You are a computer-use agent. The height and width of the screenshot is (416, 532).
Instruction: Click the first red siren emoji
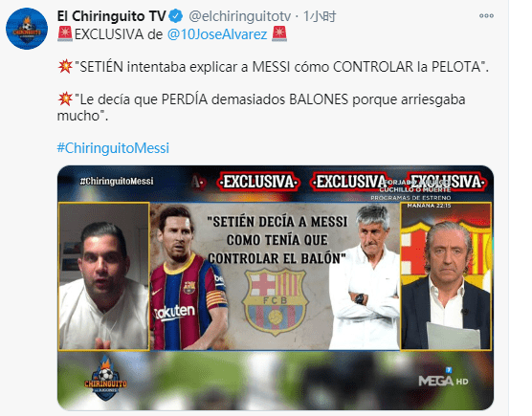click(x=65, y=33)
